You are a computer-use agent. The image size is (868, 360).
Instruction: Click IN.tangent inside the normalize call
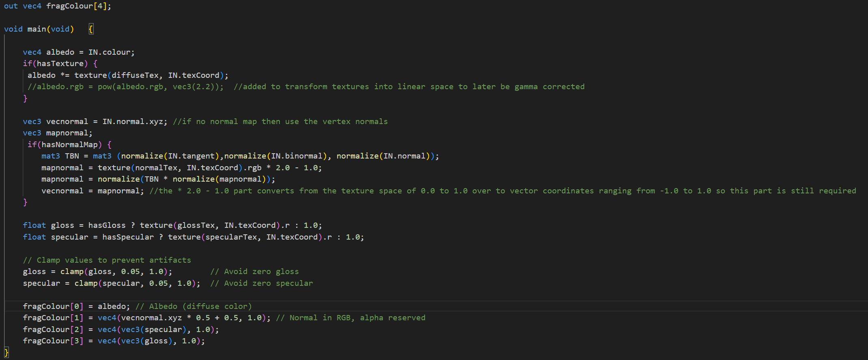tap(191, 156)
